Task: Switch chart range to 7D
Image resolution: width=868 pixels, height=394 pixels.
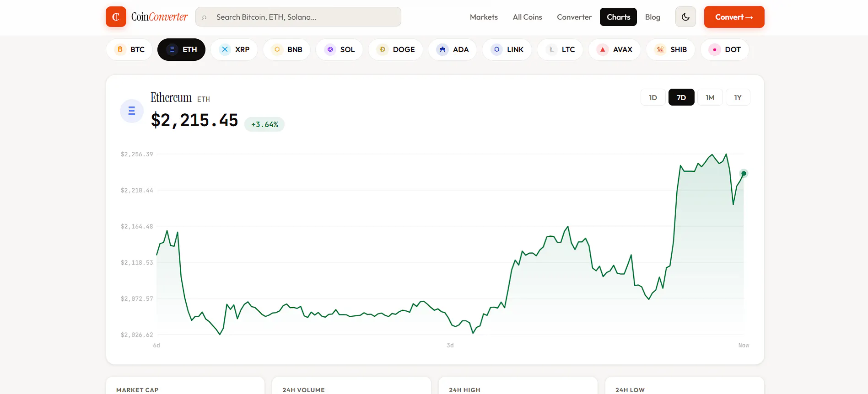Action: (681, 97)
